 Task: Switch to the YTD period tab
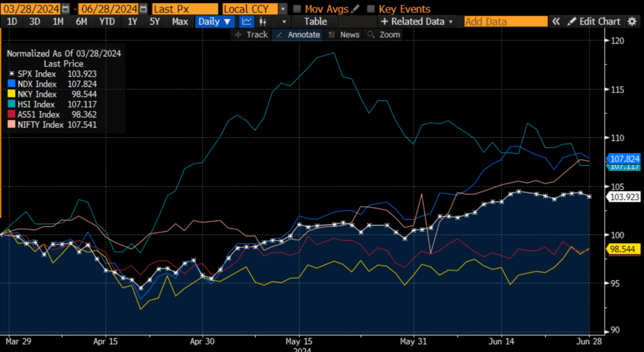(x=106, y=21)
